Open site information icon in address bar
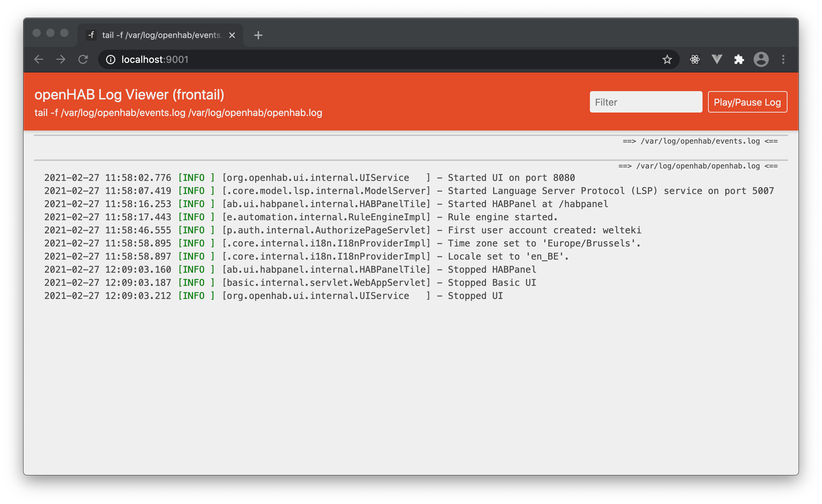 [x=111, y=60]
